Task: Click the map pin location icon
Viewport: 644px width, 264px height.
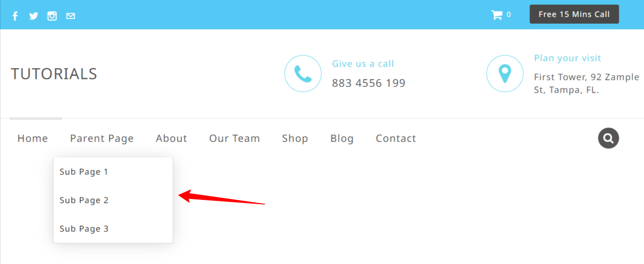Action: 505,74
